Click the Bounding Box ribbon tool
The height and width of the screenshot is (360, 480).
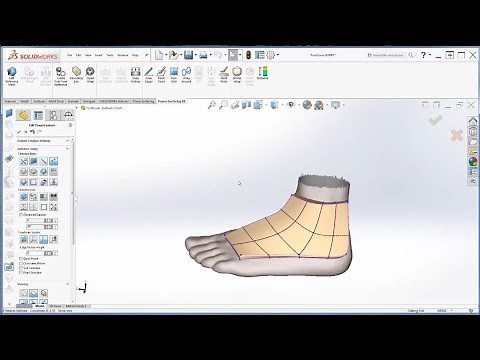[x=76, y=74]
